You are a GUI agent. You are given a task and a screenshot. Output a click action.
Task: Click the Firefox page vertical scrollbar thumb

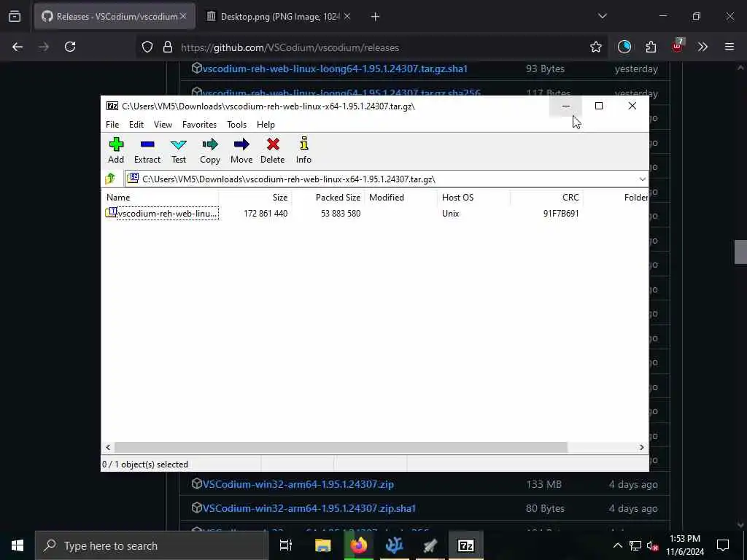tap(740, 252)
